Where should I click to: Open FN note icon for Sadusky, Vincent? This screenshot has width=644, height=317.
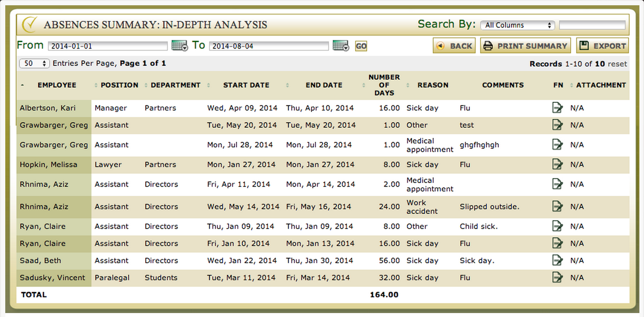coord(557,278)
